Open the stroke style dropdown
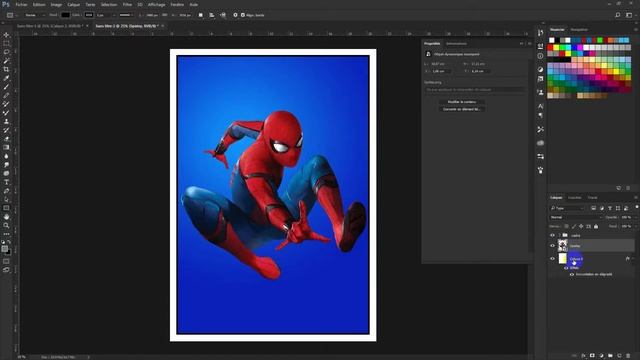This screenshot has width=640, height=360. pos(126,15)
